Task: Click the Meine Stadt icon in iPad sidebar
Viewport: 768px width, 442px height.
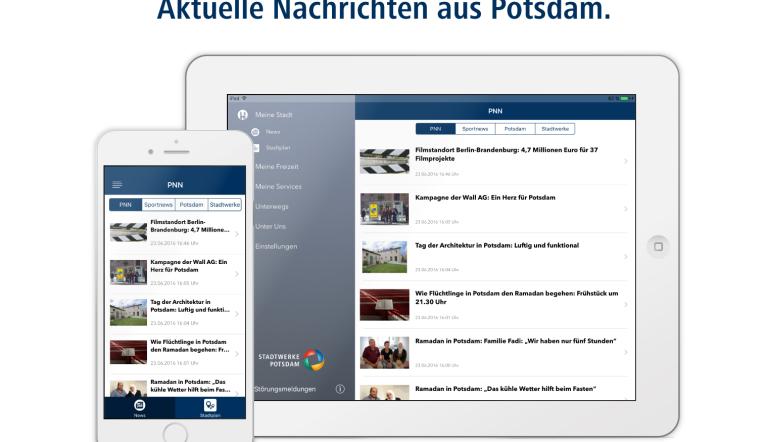Action: (x=242, y=115)
